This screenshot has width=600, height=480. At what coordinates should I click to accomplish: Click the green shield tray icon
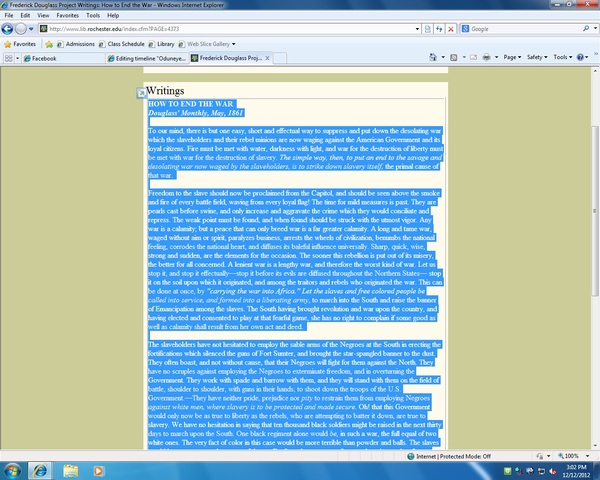tap(507, 471)
